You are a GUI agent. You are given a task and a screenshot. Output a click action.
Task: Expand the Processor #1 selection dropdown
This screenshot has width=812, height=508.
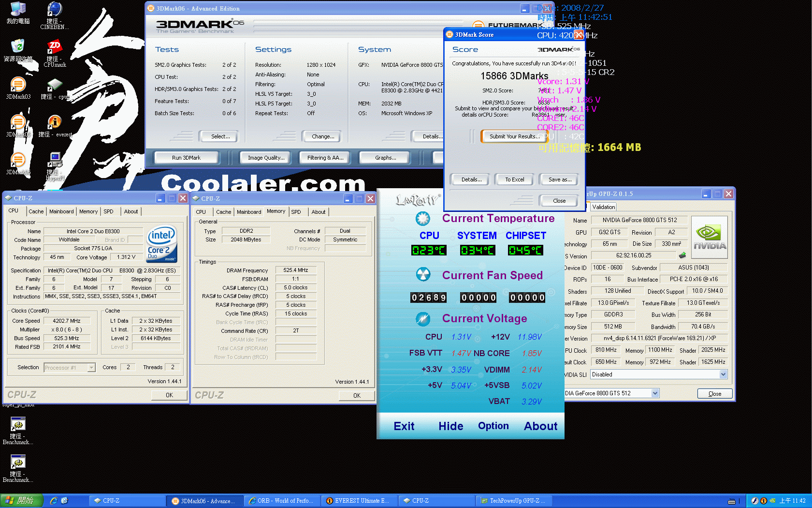[x=91, y=368]
